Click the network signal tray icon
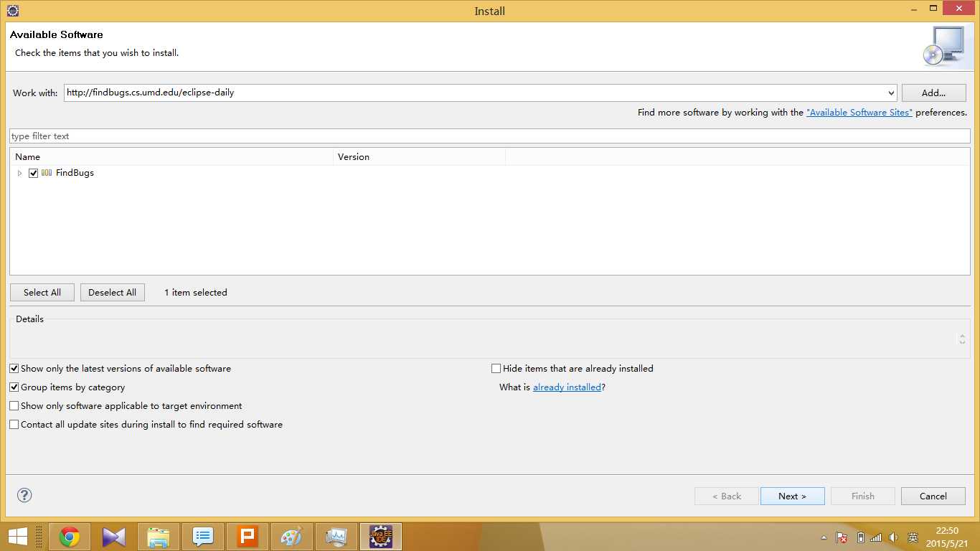 (x=876, y=537)
